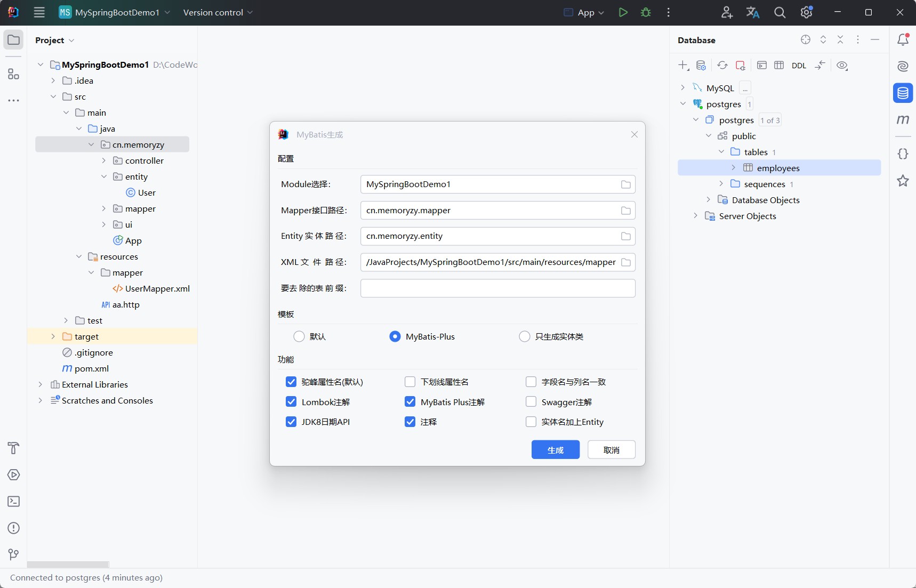Open the Database tool window icon

pos(903,93)
